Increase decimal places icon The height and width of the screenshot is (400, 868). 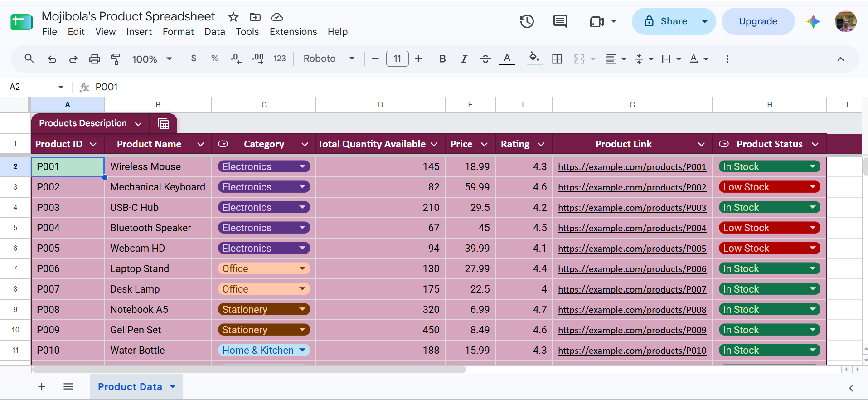tap(258, 59)
